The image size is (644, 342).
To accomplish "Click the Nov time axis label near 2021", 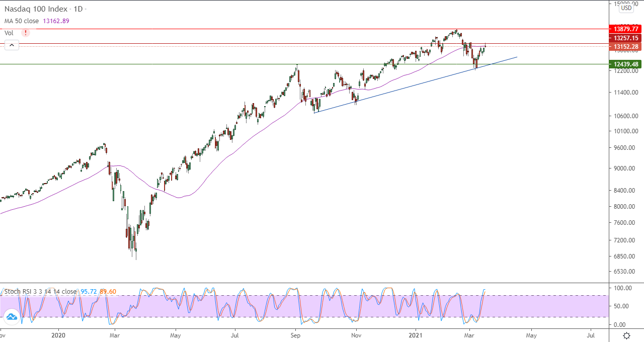I will click(x=356, y=335).
